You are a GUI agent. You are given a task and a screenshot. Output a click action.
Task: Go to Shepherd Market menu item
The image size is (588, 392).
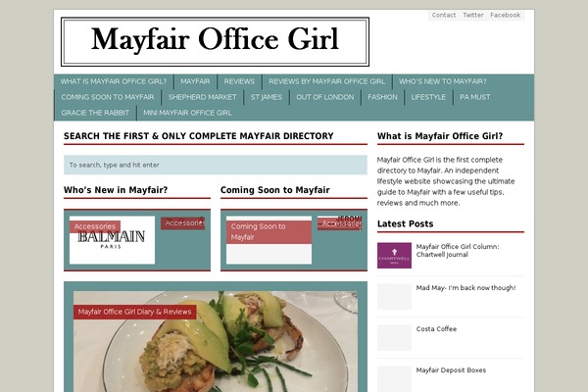[203, 97]
